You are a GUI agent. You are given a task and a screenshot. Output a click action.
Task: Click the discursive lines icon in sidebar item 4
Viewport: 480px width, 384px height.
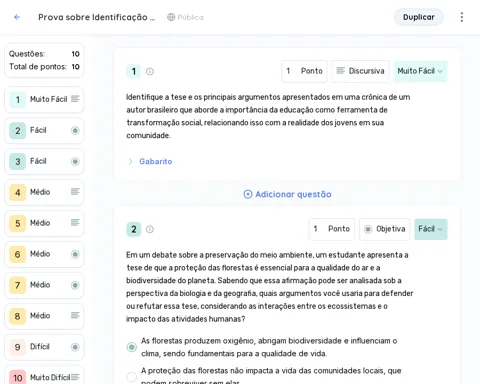[75, 192]
